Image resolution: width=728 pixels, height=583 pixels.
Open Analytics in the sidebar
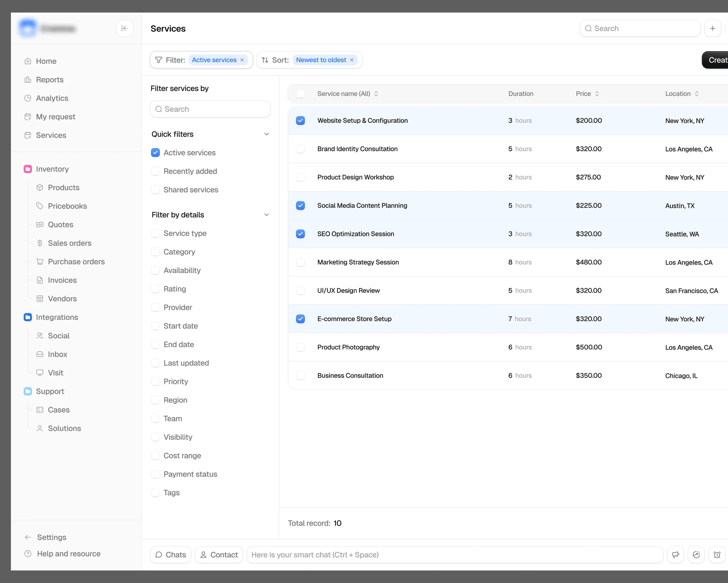[x=46, y=98]
